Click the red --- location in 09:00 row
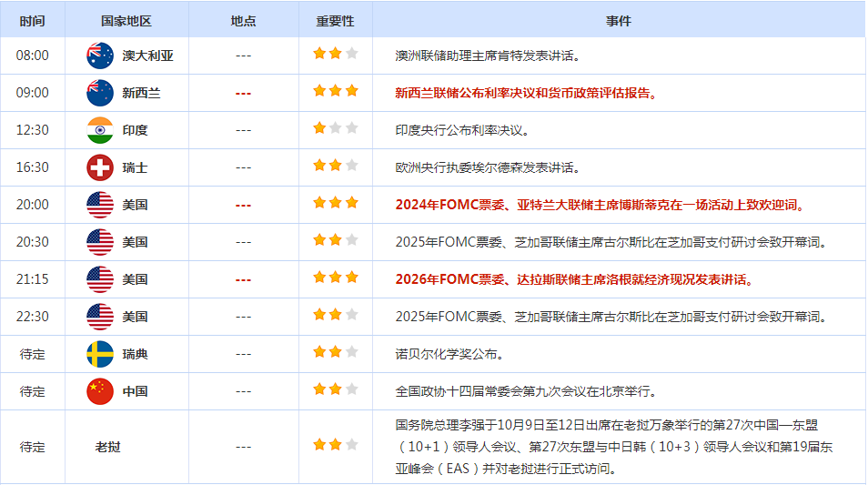 coord(244,94)
